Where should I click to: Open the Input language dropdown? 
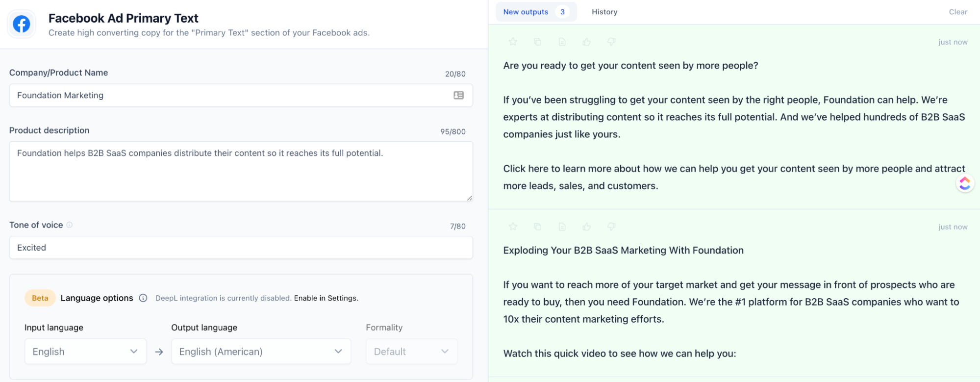click(x=85, y=352)
